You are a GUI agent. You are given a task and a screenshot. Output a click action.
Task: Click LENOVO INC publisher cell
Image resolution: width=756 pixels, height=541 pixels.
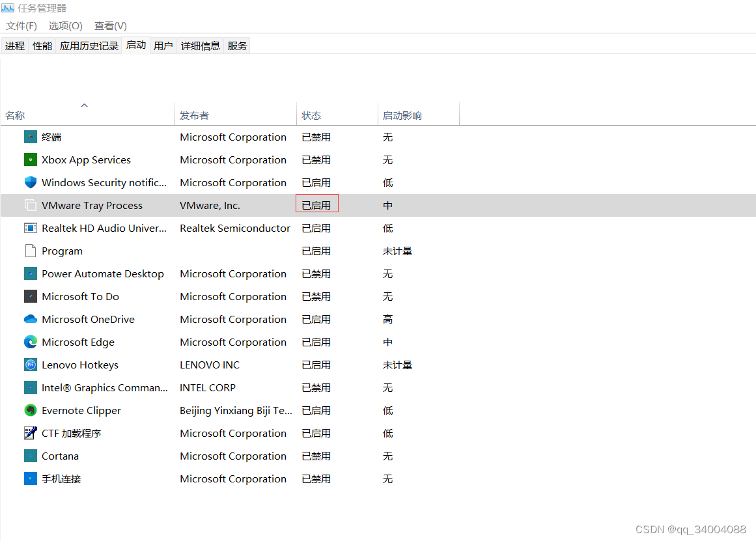click(x=210, y=365)
